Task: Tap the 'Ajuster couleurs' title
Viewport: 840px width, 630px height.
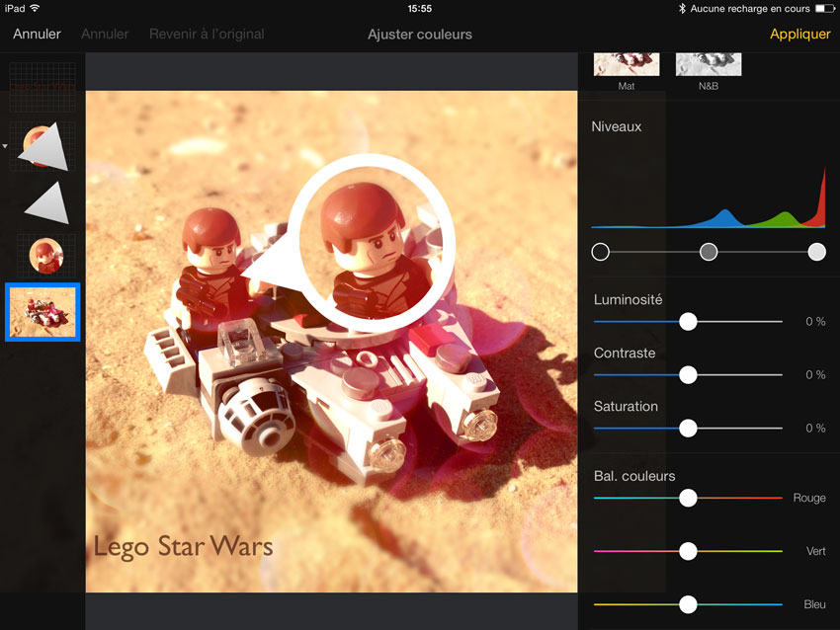Action: click(420, 35)
